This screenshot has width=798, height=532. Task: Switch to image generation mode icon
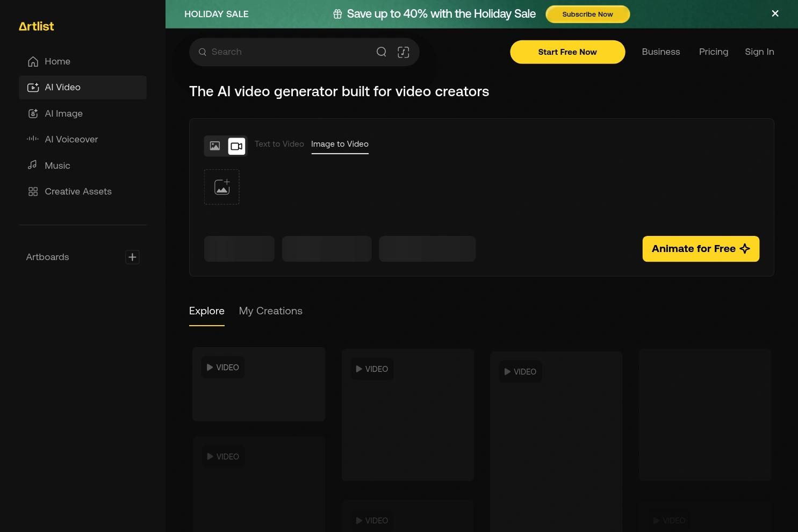pyautogui.click(x=215, y=146)
